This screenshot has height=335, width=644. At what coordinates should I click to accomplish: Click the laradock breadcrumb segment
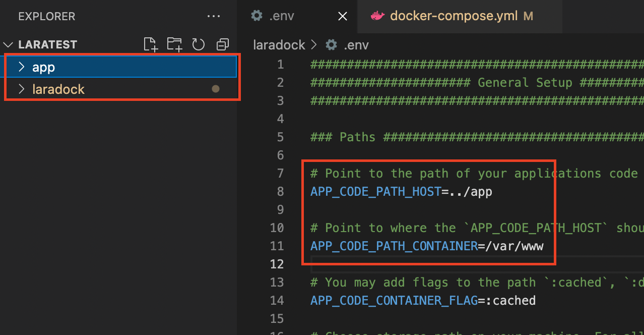[x=279, y=45]
